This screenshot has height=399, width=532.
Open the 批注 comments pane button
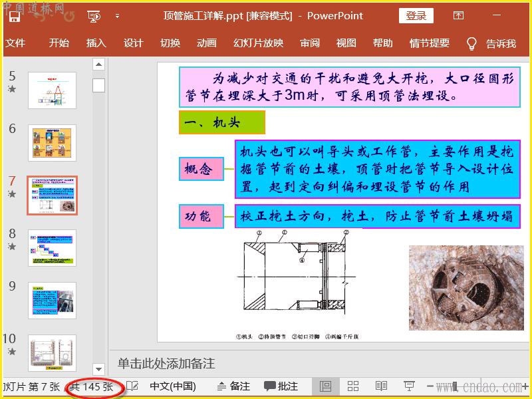point(281,386)
